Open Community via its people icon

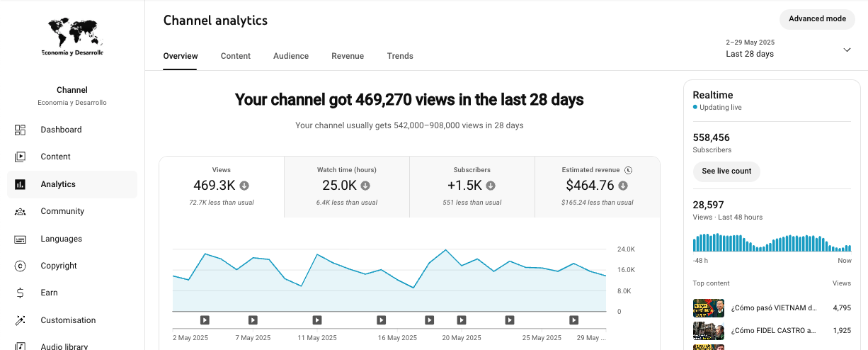click(20, 211)
